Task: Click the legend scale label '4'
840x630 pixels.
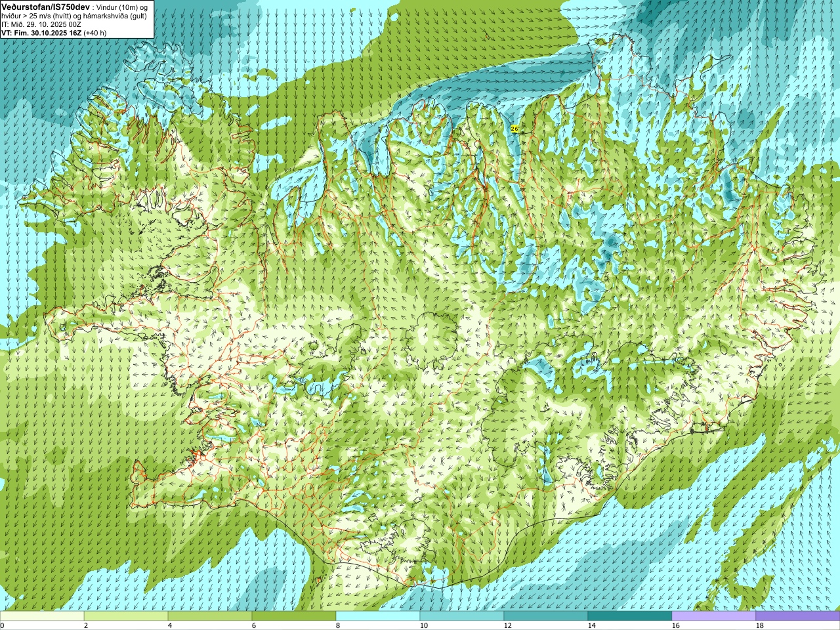Action: pos(170,625)
